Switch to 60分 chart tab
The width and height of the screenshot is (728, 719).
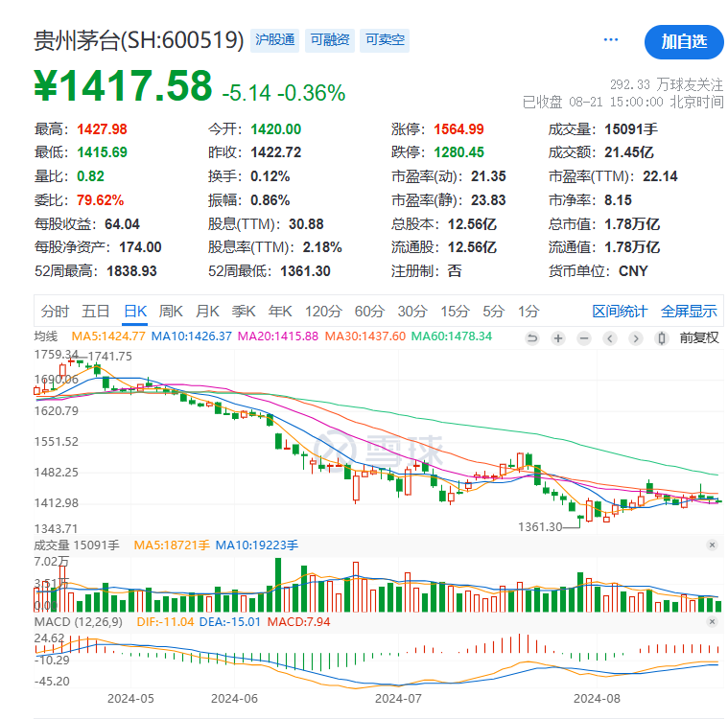369,311
